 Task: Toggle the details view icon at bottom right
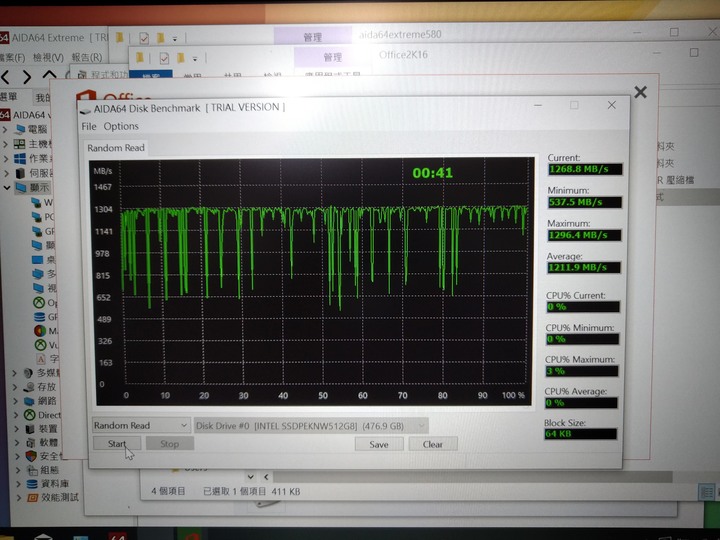tap(706, 493)
